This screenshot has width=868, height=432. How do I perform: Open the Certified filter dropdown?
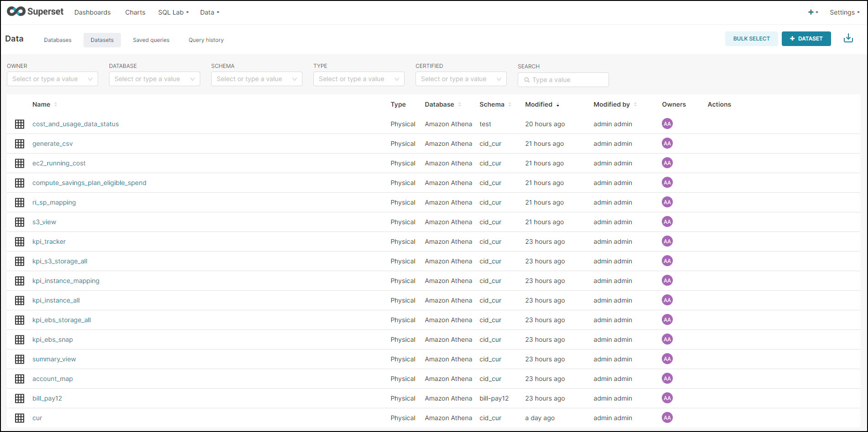pos(461,79)
